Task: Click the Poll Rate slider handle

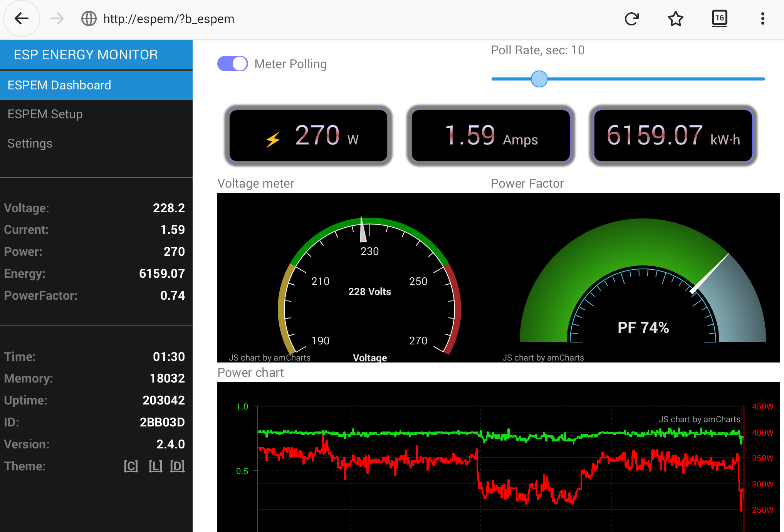Action: (539, 79)
